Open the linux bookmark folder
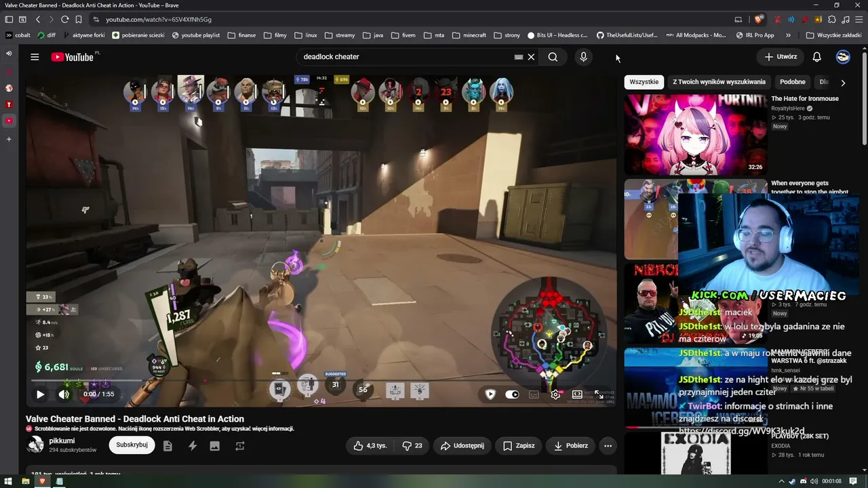The height and width of the screenshot is (488, 868). (x=306, y=35)
